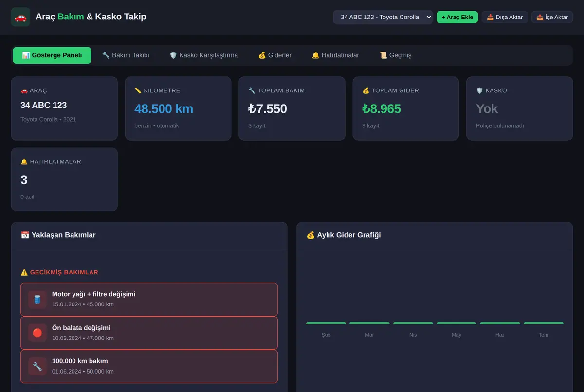Click the Araç Ekle button

(457, 17)
